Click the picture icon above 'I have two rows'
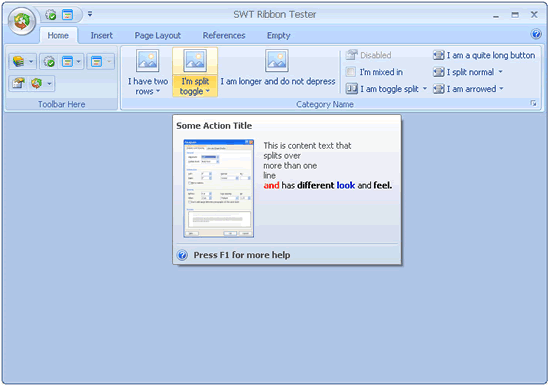Viewport: 550px width, 386px height. click(148, 61)
